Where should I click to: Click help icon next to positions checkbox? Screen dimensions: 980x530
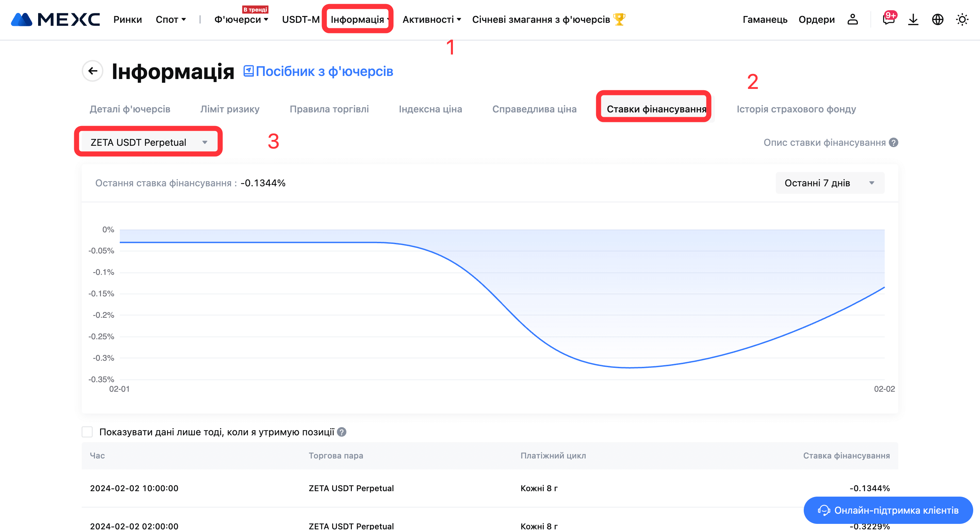(x=342, y=432)
